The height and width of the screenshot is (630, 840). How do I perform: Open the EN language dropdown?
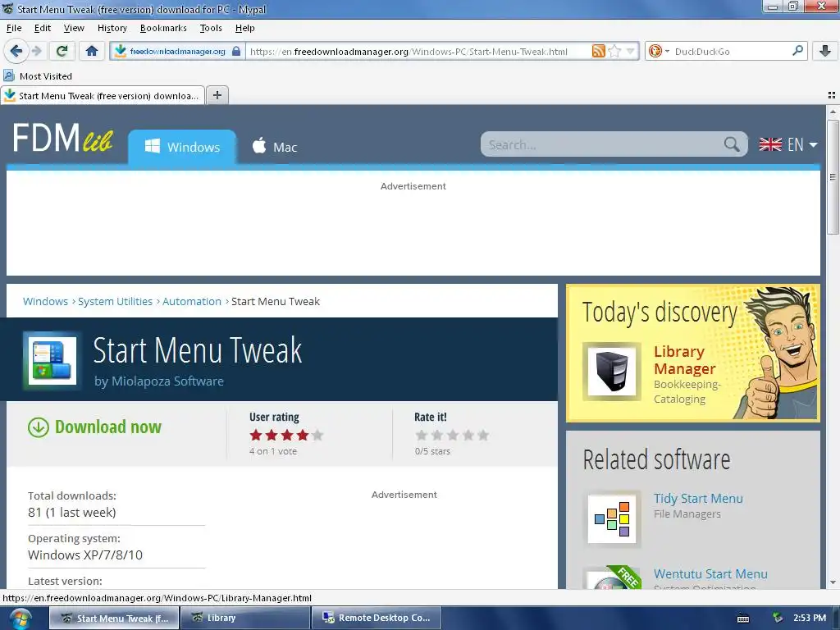(788, 144)
